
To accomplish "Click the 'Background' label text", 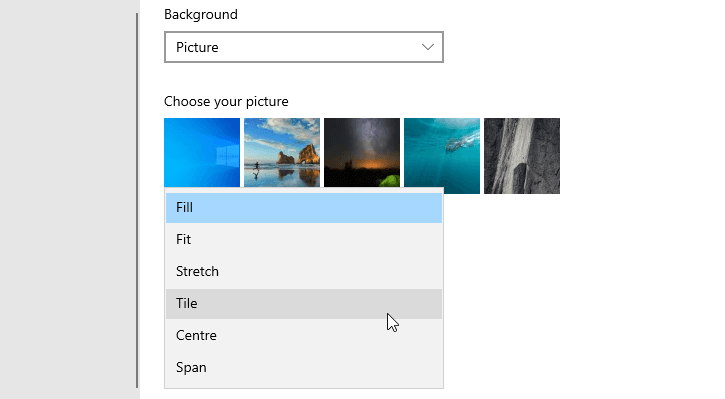I will (x=201, y=14).
